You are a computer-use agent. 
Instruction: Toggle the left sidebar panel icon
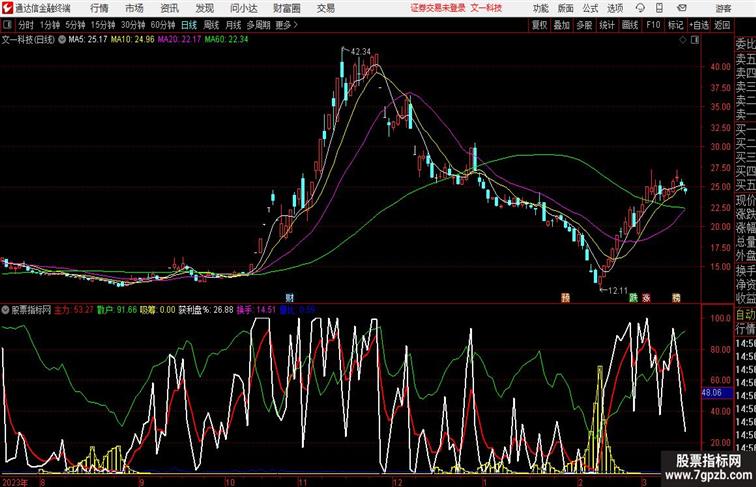point(7,25)
